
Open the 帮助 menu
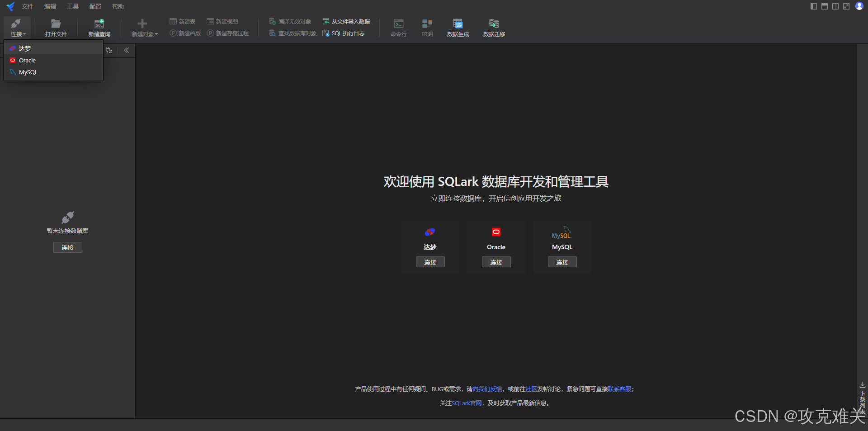118,6
